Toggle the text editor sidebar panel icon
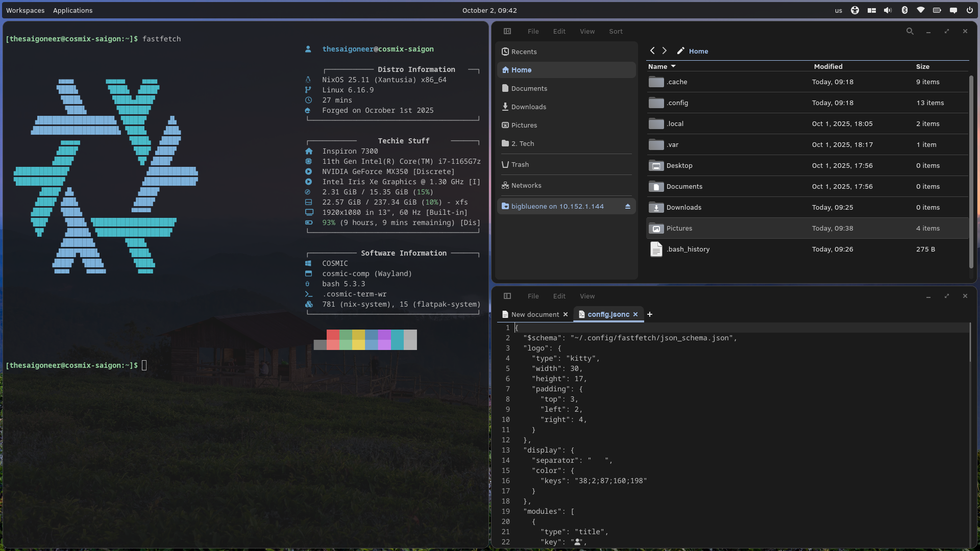 pyautogui.click(x=507, y=296)
